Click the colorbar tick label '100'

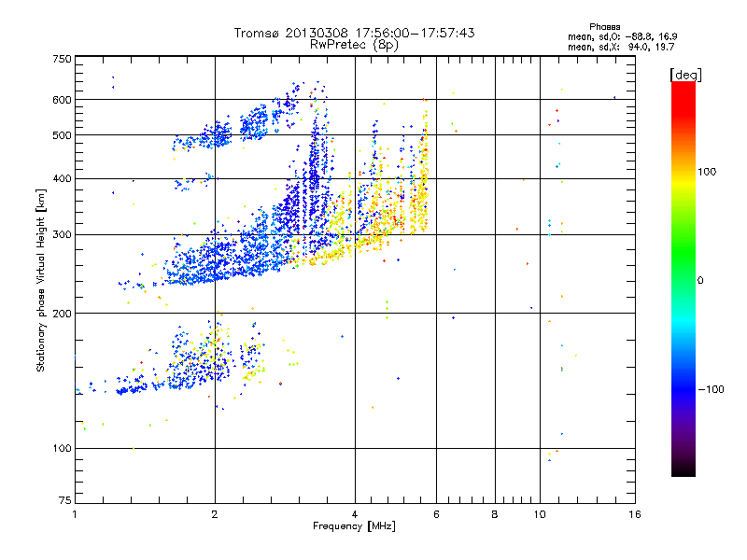tap(707, 172)
